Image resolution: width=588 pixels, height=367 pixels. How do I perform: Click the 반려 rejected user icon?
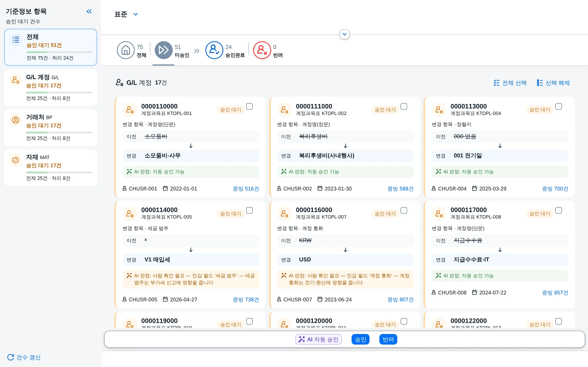coord(262,50)
